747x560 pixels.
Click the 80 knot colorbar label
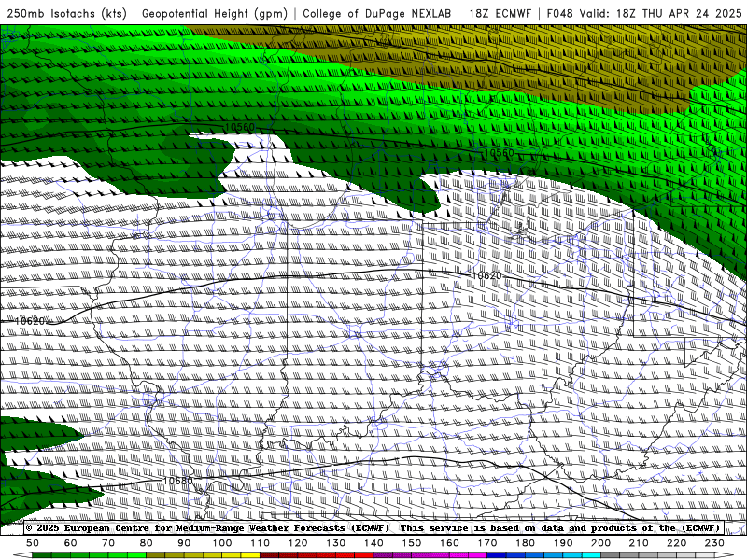tap(147, 543)
